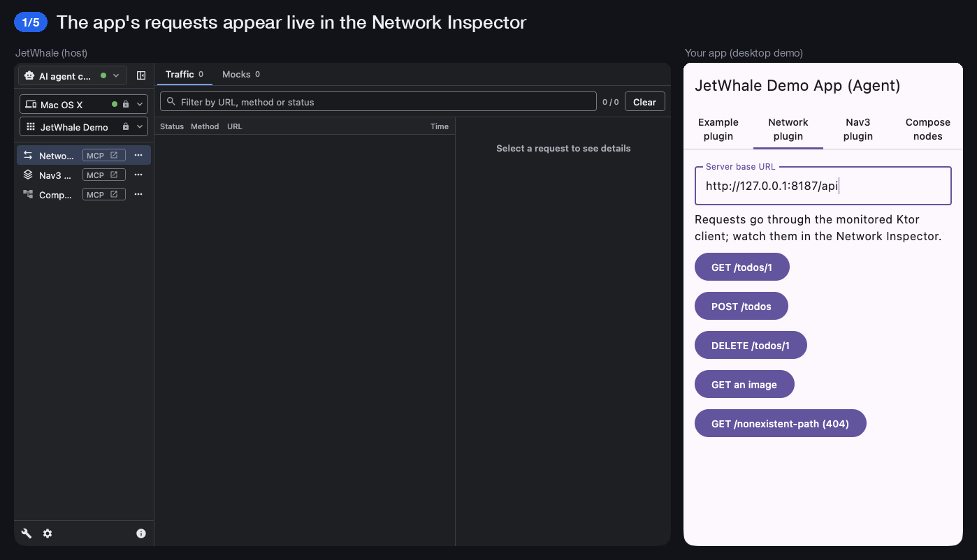The width and height of the screenshot is (977, 560).
Task: Send the DELETE /todos/1 request
Action: [751, 346]
